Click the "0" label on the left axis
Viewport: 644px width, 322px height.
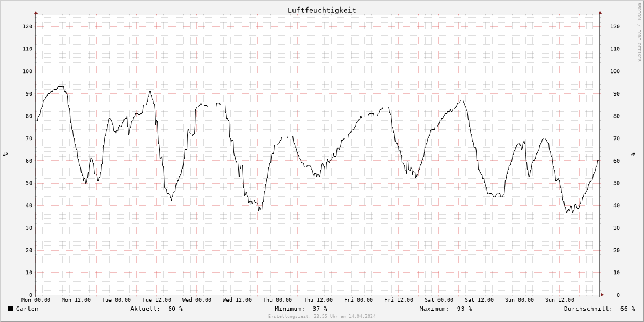[x=31, y=295]
